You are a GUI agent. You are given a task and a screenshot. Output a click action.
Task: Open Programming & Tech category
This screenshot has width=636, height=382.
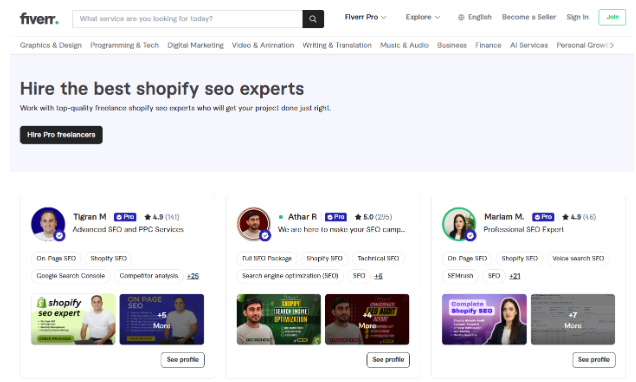[x=125, y=45]
